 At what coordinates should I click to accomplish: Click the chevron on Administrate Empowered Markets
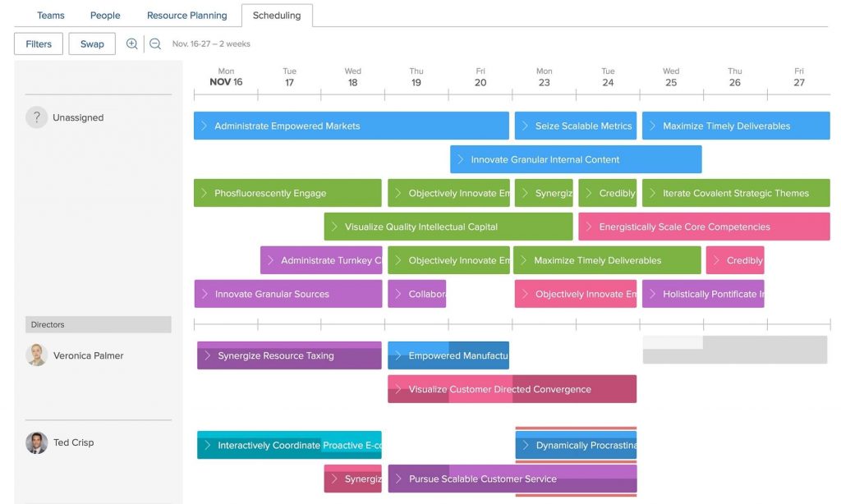coord(206,126)
